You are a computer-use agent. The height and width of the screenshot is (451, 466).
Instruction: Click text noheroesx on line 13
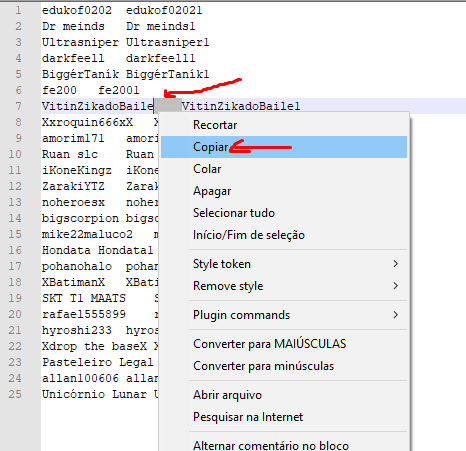[73, 202]
